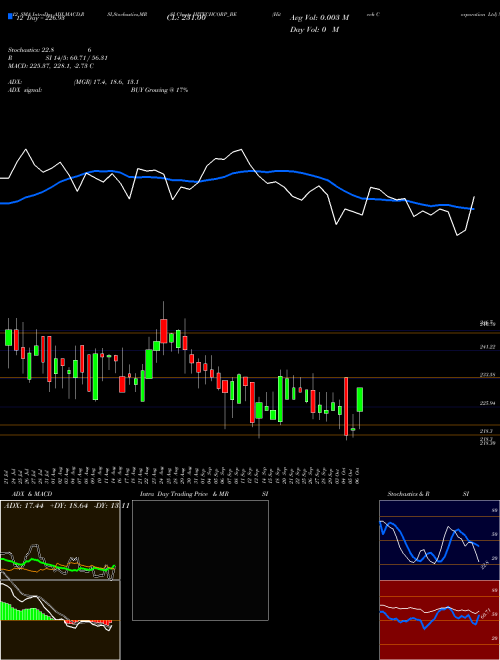Click the 'Avg Vol: 0.003 M' label
This screenshot has width=500, height=660.
click(319, 18)
